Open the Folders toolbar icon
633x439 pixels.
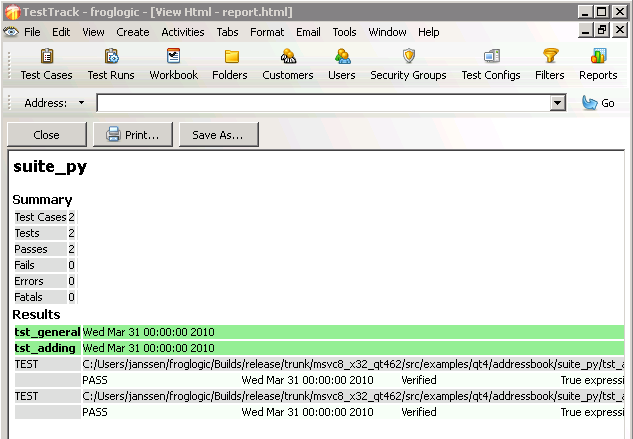pyautogui.click(x=230, y=64)
